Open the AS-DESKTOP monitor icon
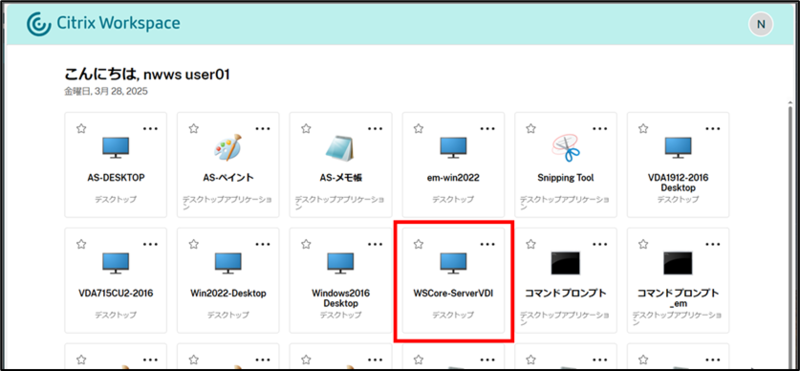 tap(116, 147)
